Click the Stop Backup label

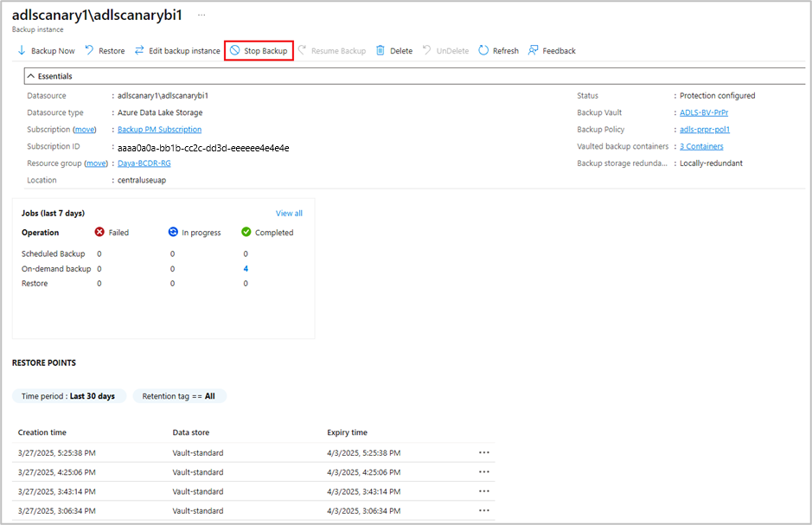click(265, 51)
